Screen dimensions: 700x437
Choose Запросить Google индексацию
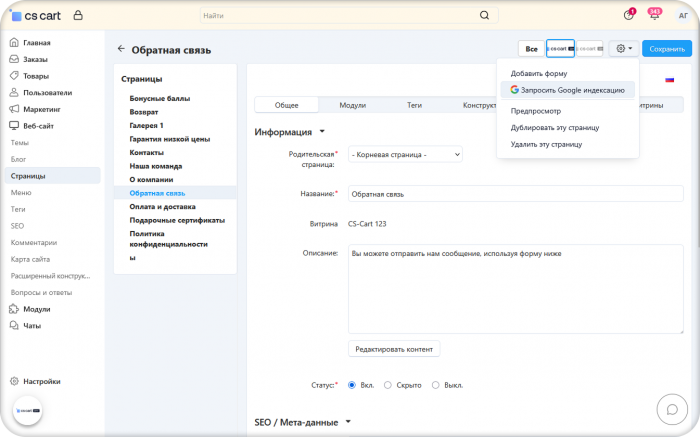click(x=568, y=90)
